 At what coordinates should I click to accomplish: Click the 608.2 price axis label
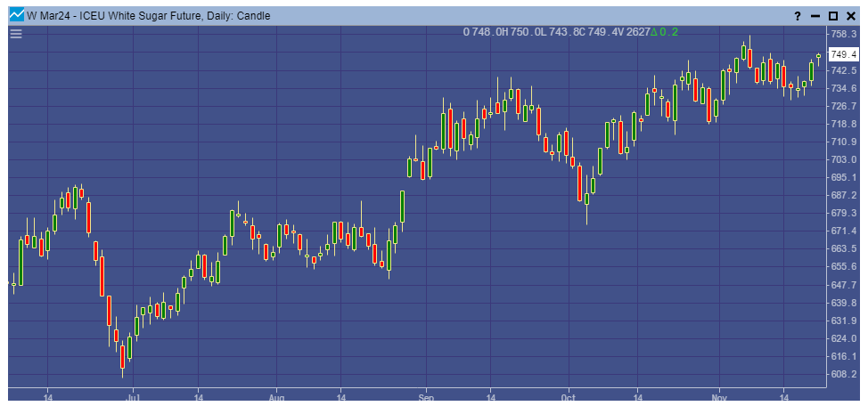(x=843, y=373)
